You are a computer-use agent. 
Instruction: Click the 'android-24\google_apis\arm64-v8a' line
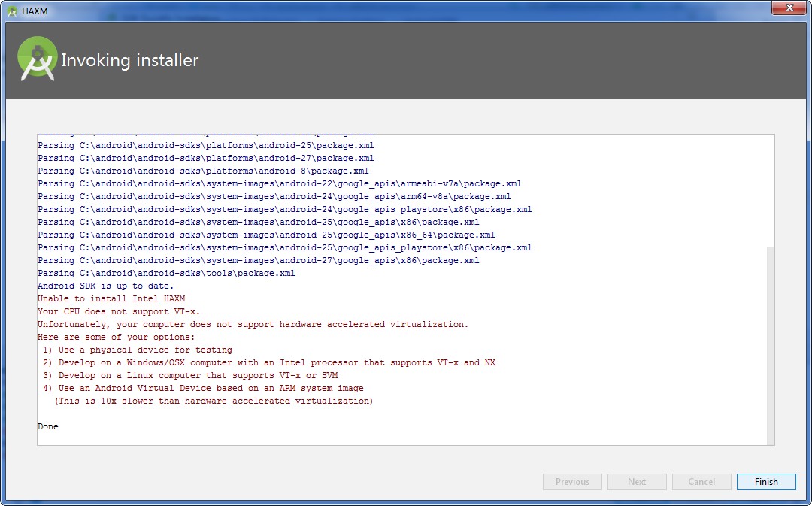[274, 197]
